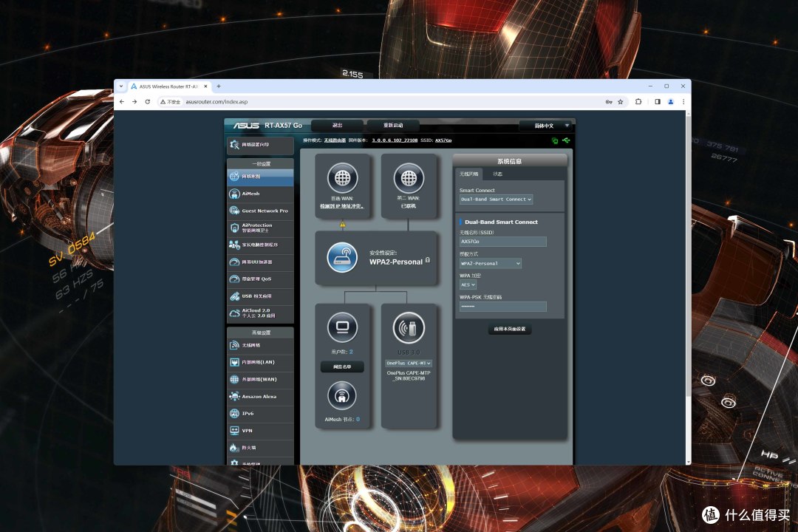The width and height of the screenshot is (798, 532).
Task: Click the AiMesh 节点 count 0
Action: [358, 420]
